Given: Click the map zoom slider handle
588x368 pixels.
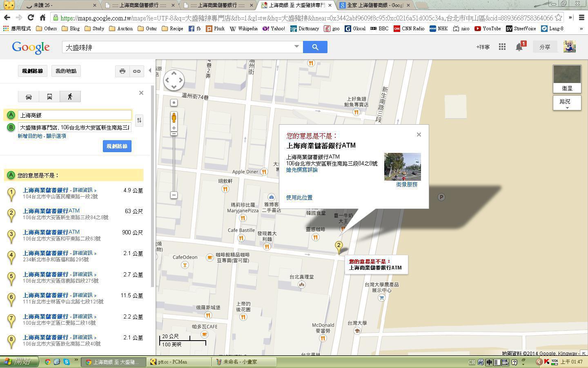Looking at the screenshot, I should click(x=174, y=134).
